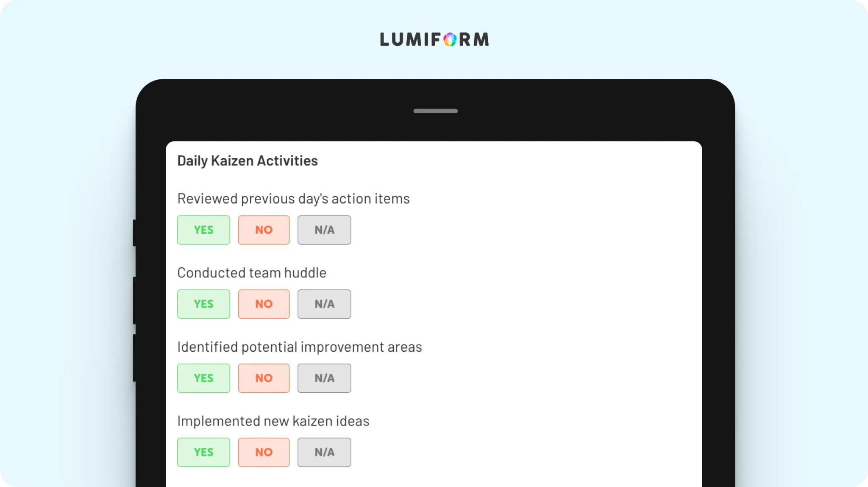Screen dimensions: 868x487
Task: Click the 'Implemented new kaizen ideas' question label
Action: (273, 421)
